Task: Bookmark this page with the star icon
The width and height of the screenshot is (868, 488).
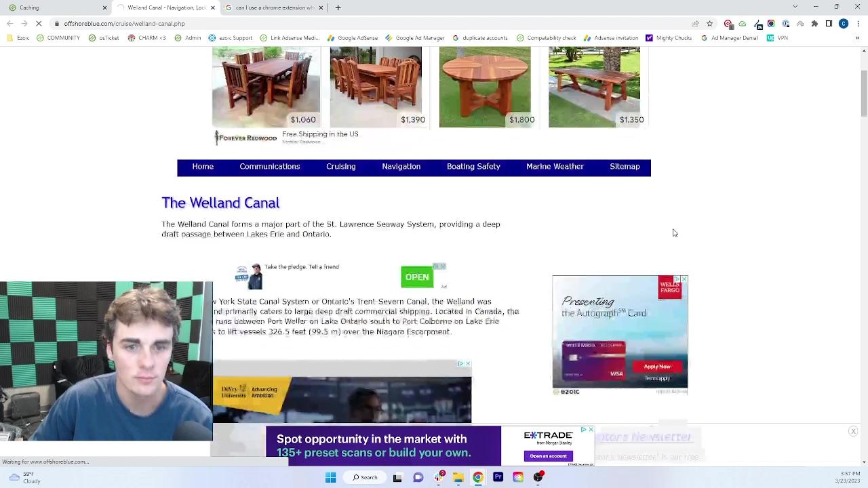Action: [709, 24]
